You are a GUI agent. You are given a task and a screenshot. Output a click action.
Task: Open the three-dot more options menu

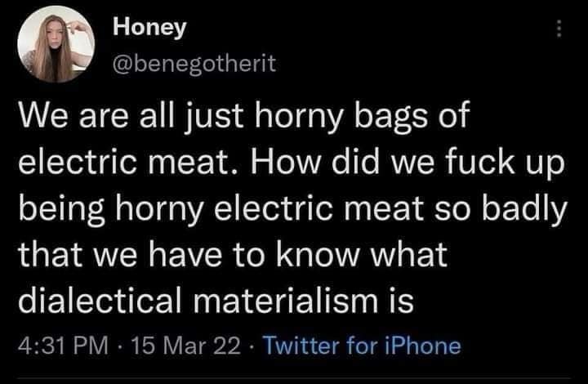pyautogui.click(x=559, y=28)
